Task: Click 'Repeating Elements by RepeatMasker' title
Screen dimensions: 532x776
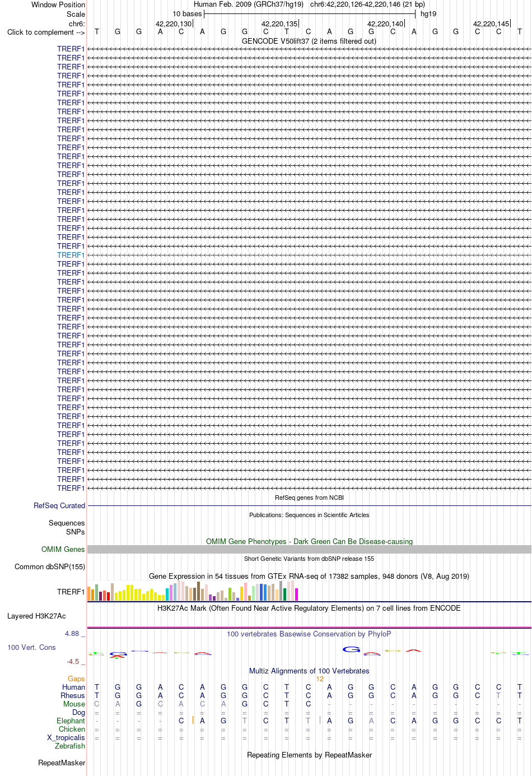Action: click(x=309, y=755)
